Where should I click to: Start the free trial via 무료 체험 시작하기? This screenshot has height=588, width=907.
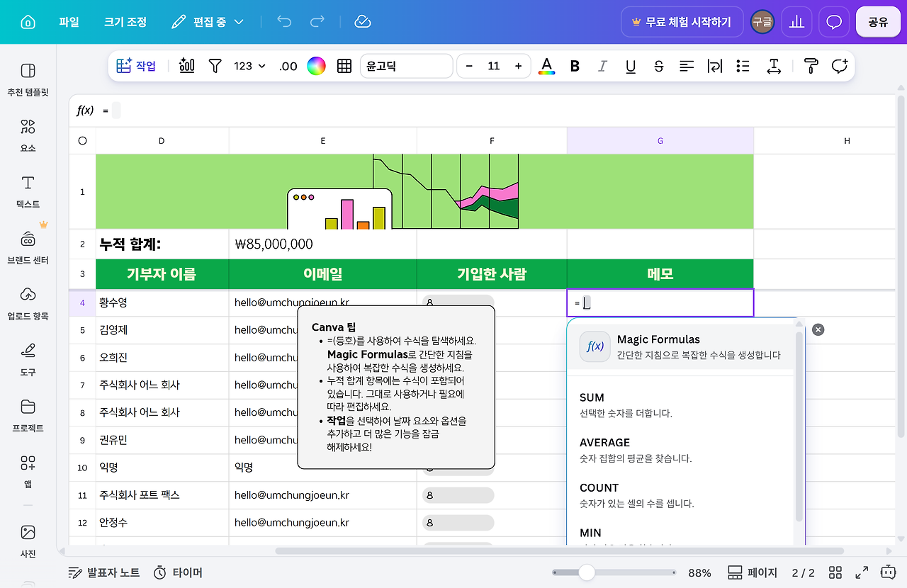(682, 22)
